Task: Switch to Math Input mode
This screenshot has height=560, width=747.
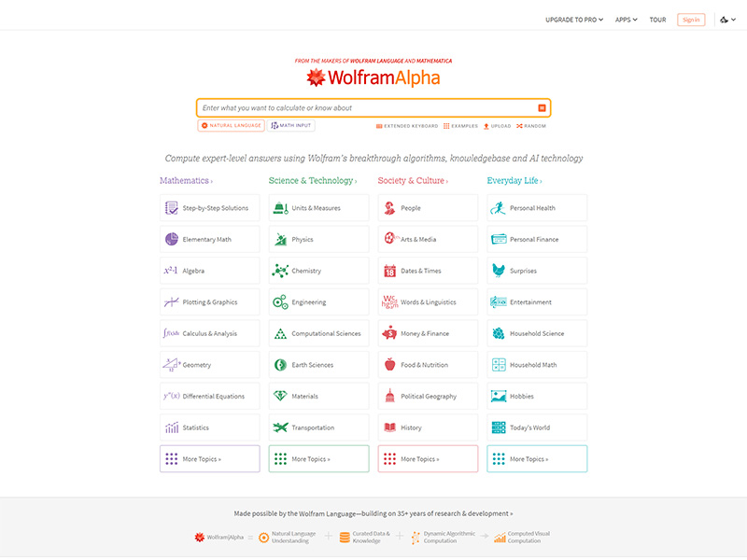Action: pyautogui.click(x=289, y=125)
